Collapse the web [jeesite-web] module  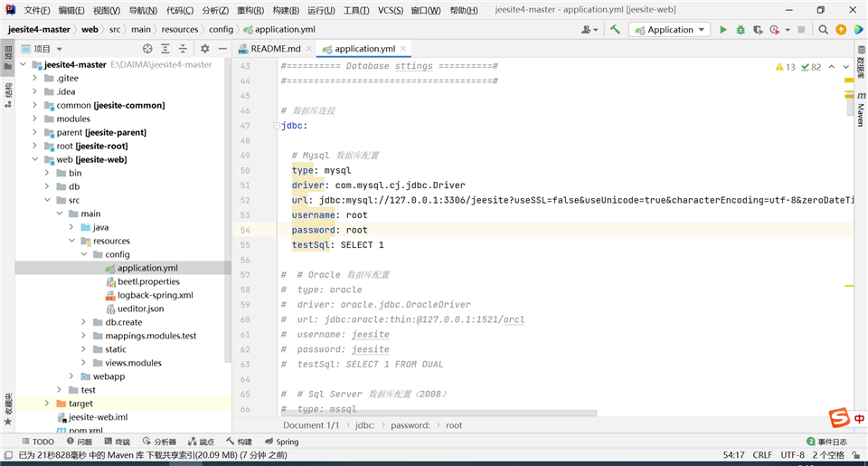35,159
